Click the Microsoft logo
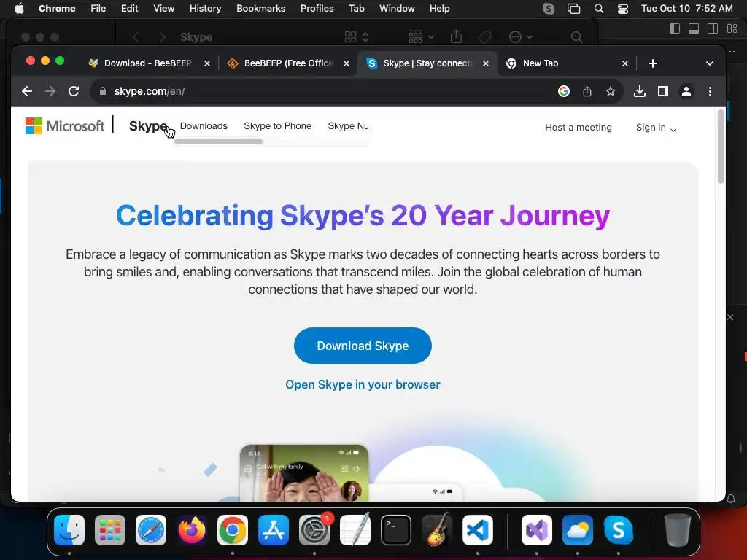The image size is (747, 560). coord(65,125)
